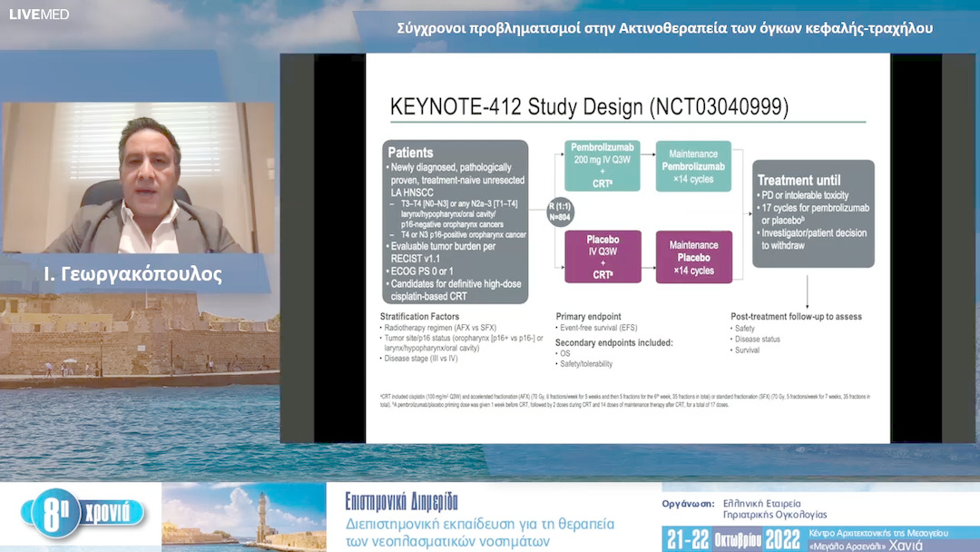Click the session title about Ακτινοθεραπεία

(x=665, y=28)
